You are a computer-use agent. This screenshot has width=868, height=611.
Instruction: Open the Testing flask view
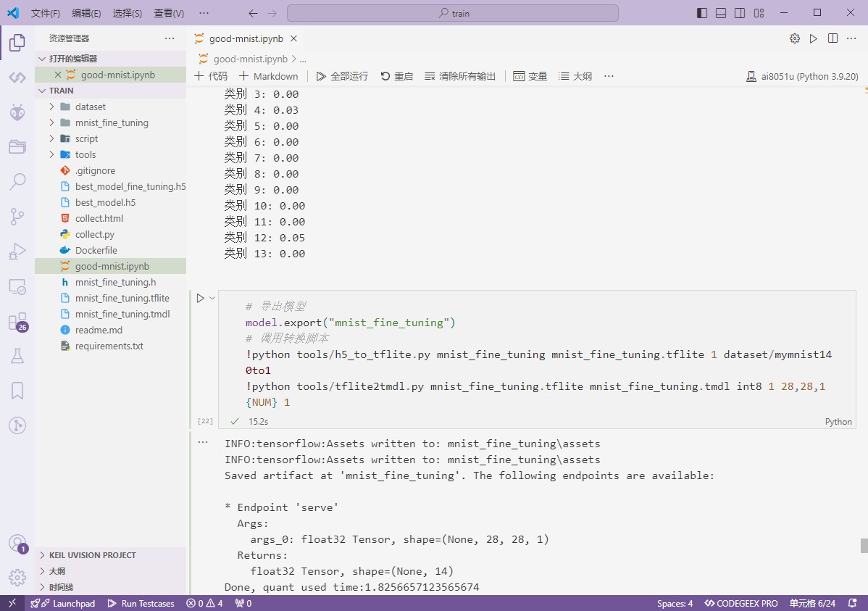(x=17, y=356)
